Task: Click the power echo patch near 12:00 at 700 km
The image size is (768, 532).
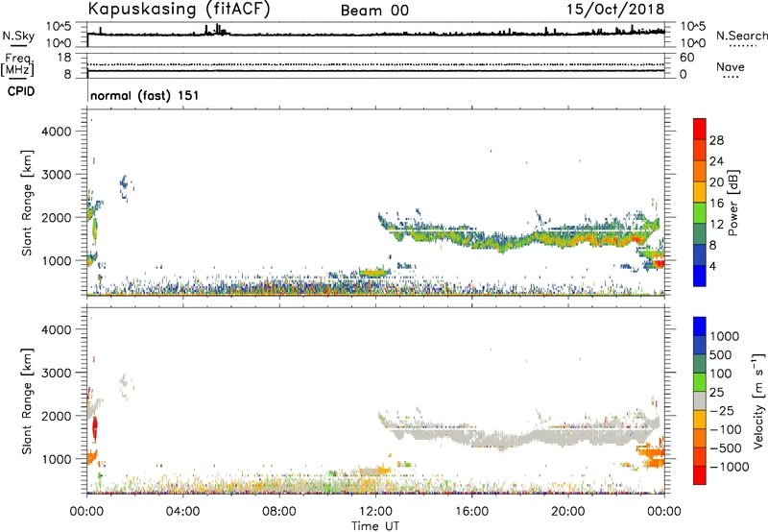Action: 373,273
